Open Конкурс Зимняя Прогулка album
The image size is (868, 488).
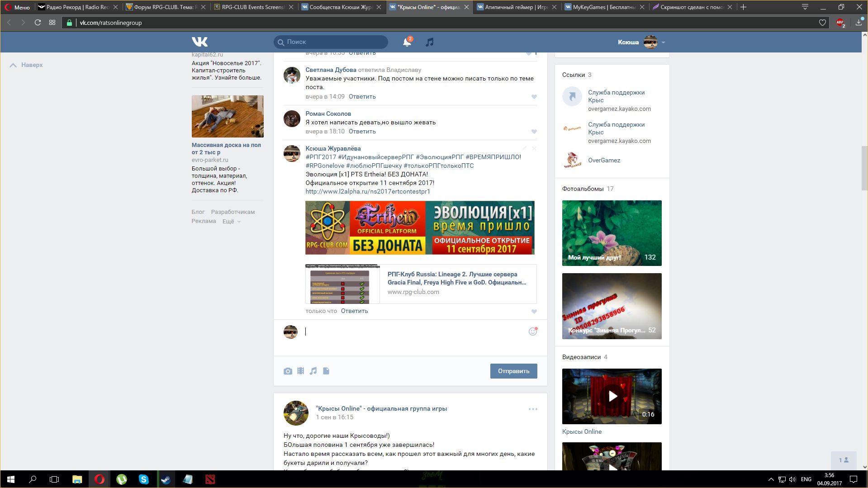coord(612,306)
